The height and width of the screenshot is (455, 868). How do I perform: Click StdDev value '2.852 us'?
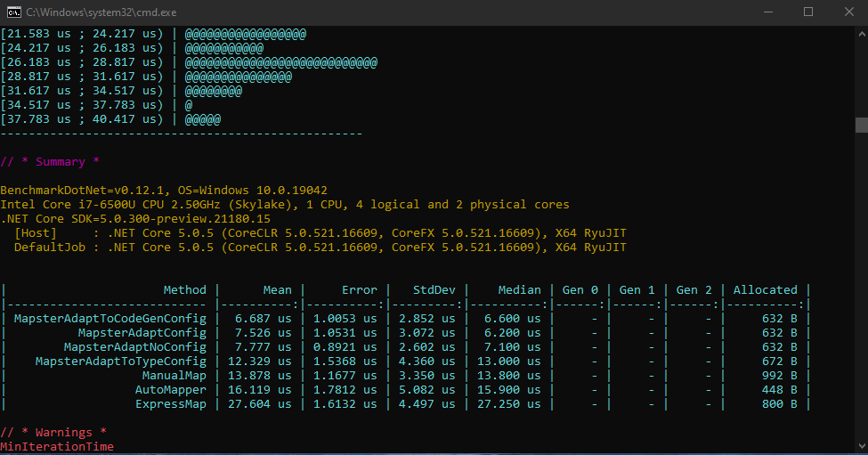(426, 319)
